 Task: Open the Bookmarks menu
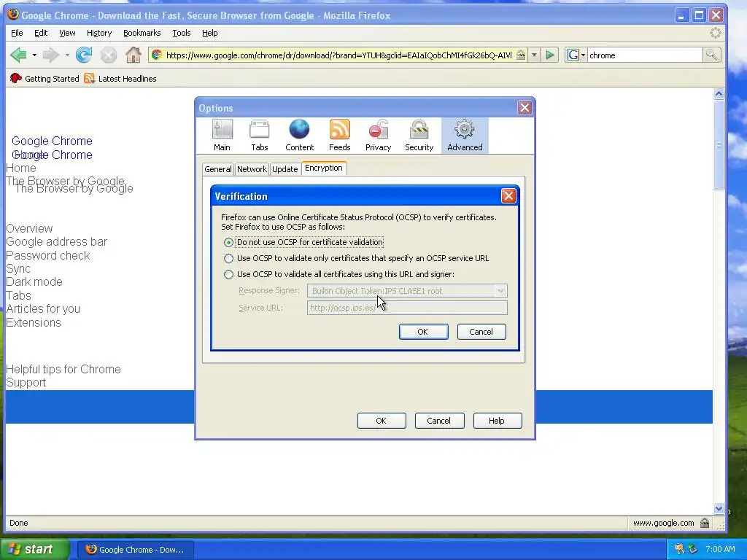[x=142, y=33]
